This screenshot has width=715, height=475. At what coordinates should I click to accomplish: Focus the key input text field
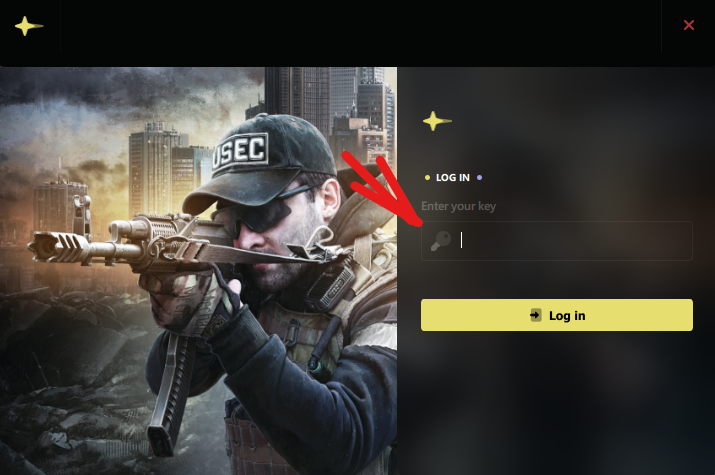point(557,241)
